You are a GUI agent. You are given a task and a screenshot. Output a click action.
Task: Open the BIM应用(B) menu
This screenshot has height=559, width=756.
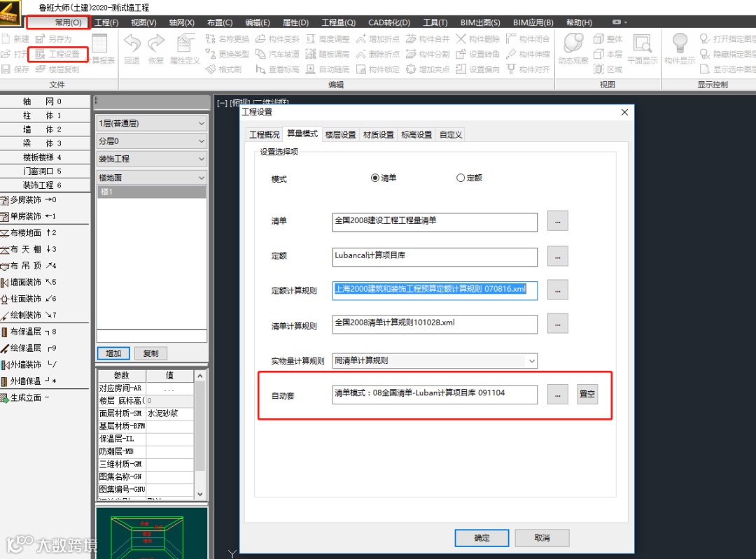click(533, 22)
